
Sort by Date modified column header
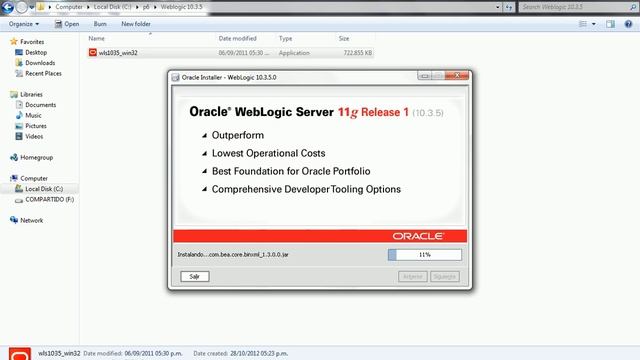237,38
